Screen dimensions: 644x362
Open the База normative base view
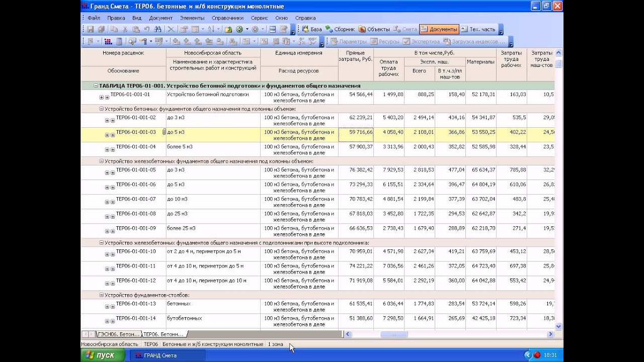coord(311,29)
